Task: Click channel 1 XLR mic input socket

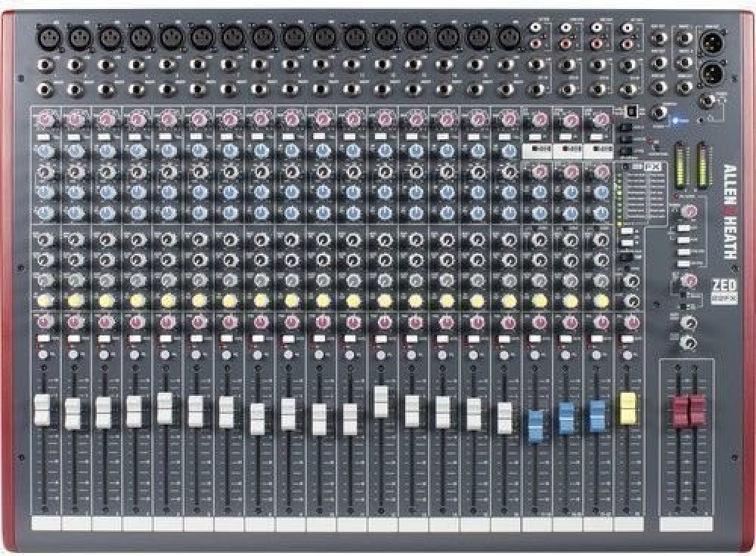Action: (x=45, y=36)
